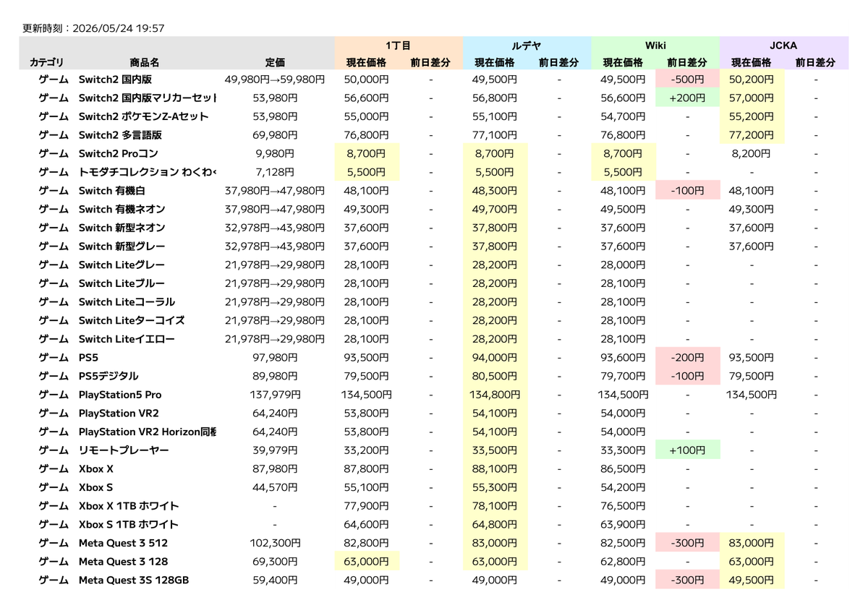The width and height of the screenshot is (868, 613).
Task: Select product リモートプレーヤー
Action: [124, 450]
